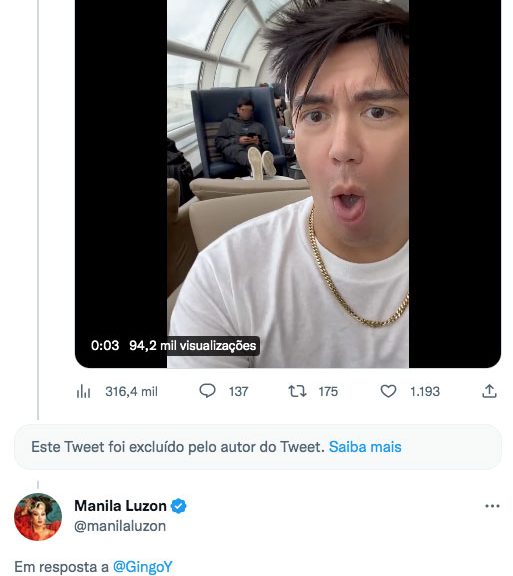This screenshot has width=513, height=576.
Task: Open Manila Luzon's profile avatar
Action: tap(38, 516)
